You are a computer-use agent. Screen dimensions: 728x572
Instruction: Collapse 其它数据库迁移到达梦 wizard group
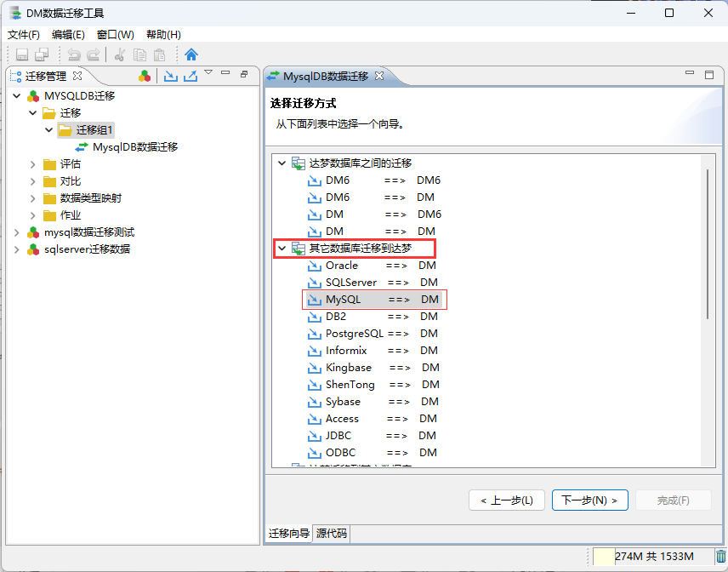[282, 249]
